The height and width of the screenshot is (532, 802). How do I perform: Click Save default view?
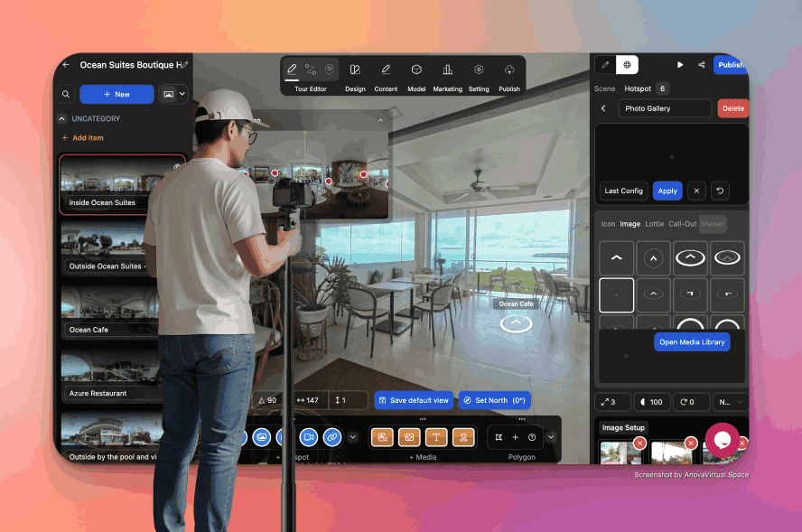(415, 400)
